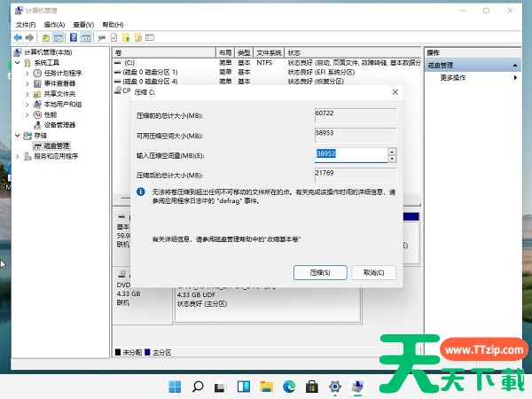Open Task View from the taskbar
This screenshot has height=399, width=532.
(x=221, y=387)
